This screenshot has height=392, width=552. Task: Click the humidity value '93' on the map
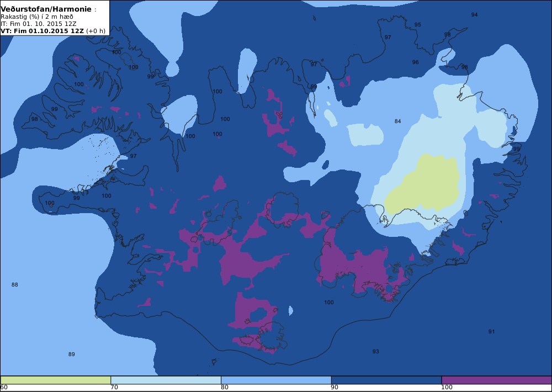[x=375, y=352]
